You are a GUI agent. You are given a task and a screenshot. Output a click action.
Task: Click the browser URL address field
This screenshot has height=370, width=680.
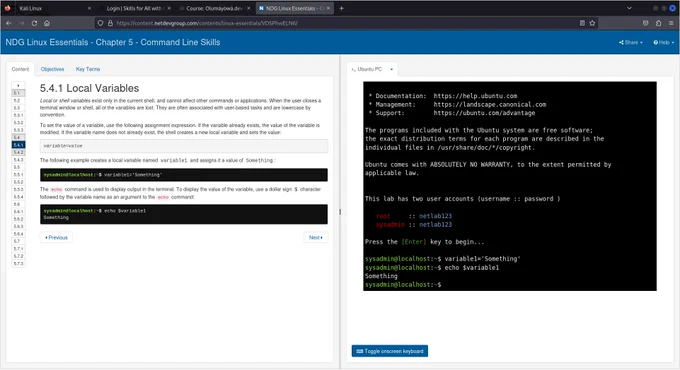point(345,23)
